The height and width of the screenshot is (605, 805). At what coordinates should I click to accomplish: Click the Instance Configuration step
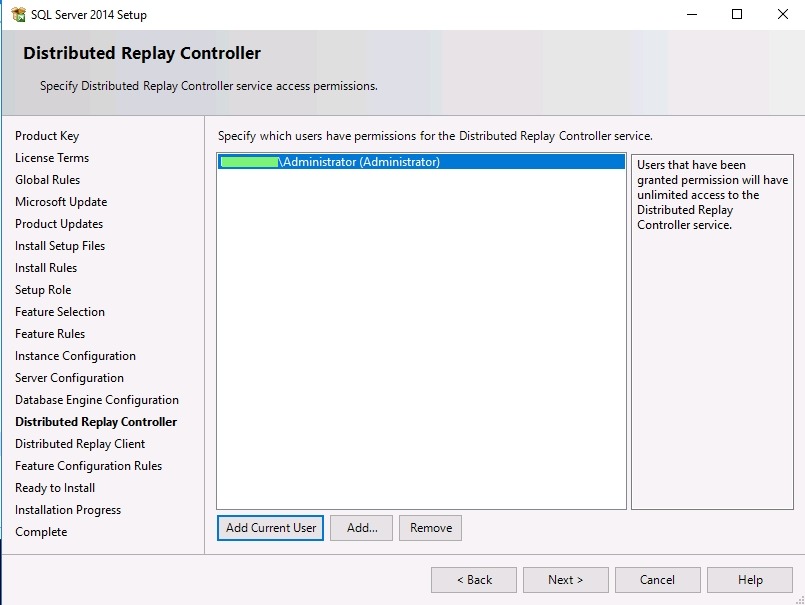[75, 356]
